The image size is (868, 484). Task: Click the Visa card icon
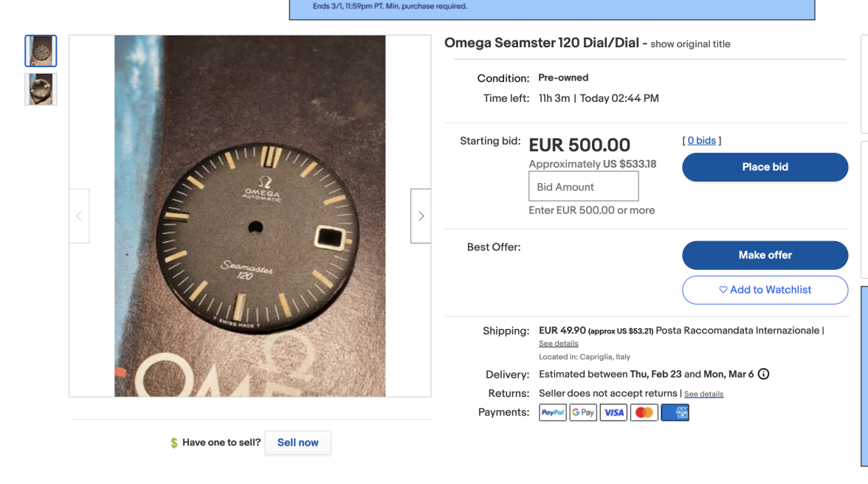point(613,412)
